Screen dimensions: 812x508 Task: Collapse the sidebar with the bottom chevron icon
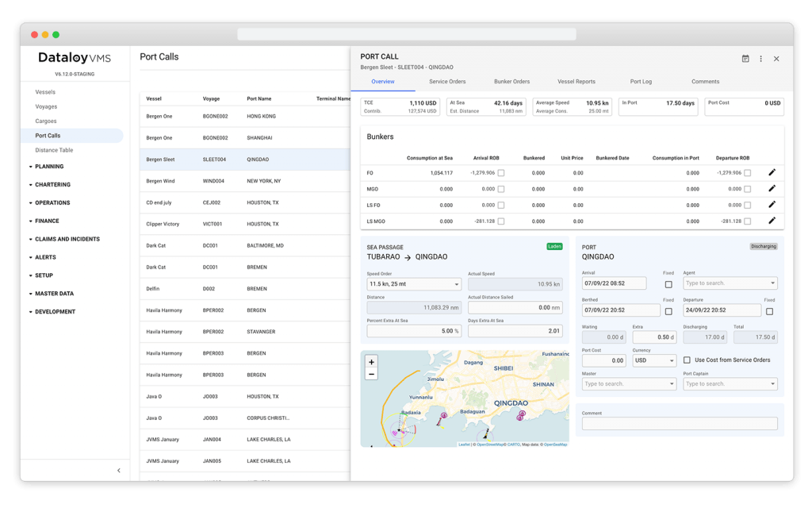click(x=119, y=470)
